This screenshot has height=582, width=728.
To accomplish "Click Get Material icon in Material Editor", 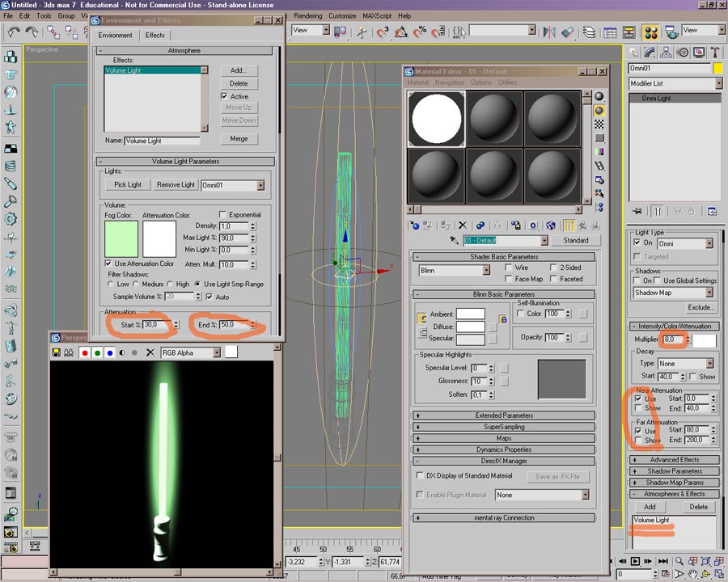I will pos(414,226).
